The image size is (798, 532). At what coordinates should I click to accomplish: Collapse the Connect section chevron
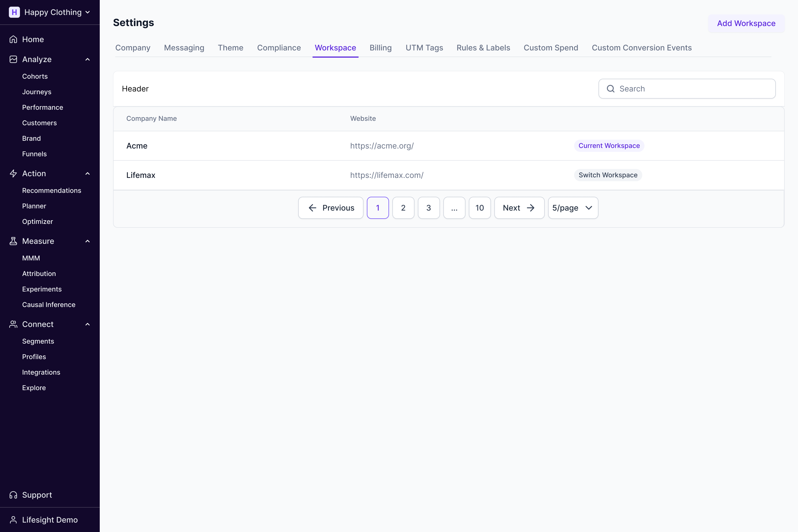[88, 324]
